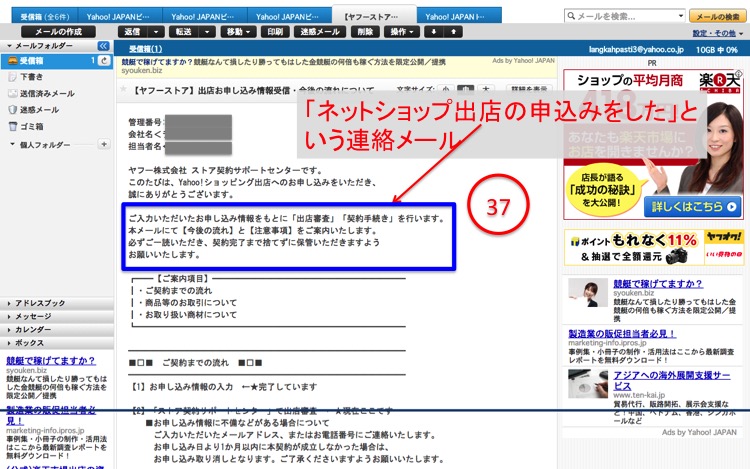The width and height of the screenshot is (750, 469).
Task: Click the 転送 forward button
Action: click(184, 32)
